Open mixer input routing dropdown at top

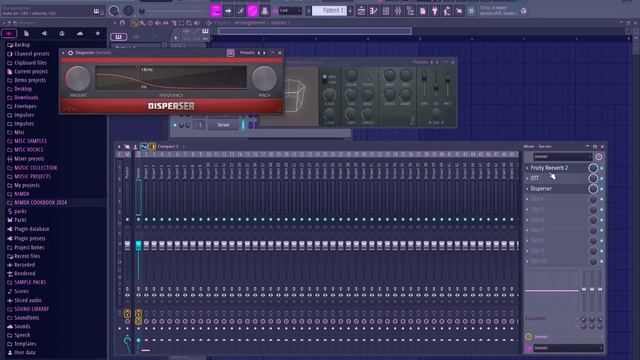[x=562, y=157]
